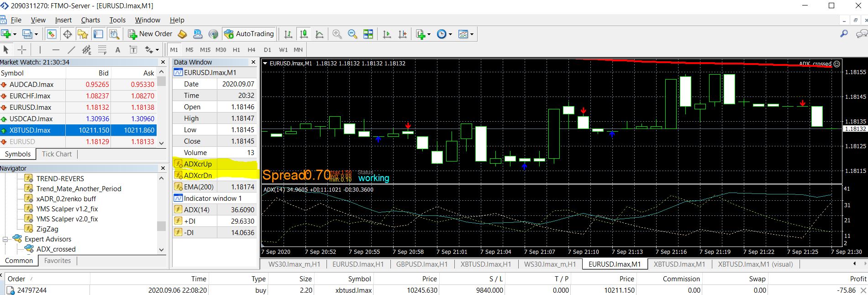Click the New Order button
Viewport: 868px width, 295px height.
click(x=150, y=34)
